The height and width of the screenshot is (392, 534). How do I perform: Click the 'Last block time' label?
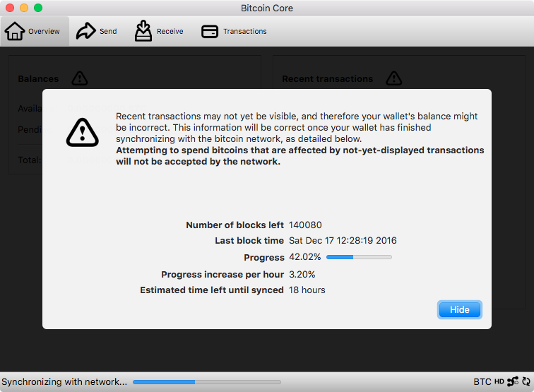(249, 241)
